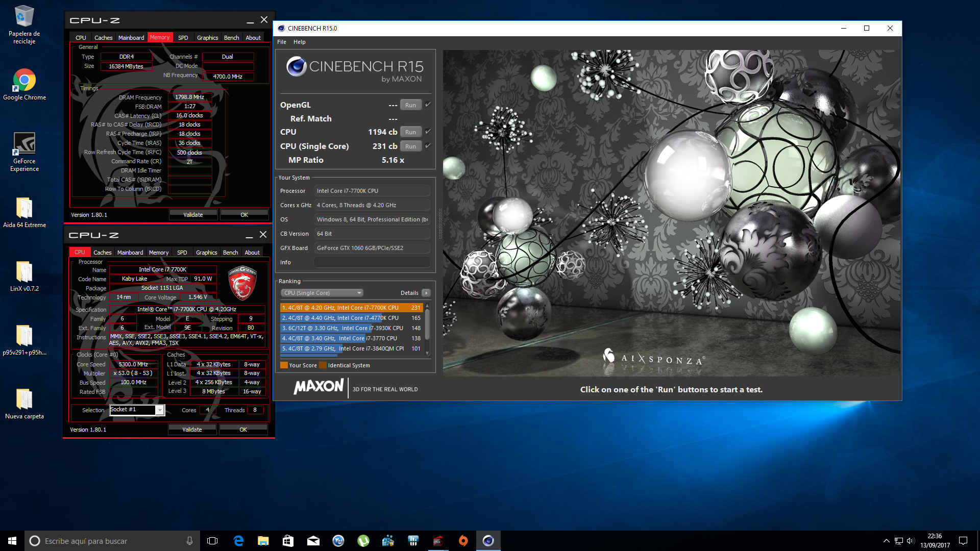Viewport: 980px width, 551px height.
Task: Select the i7-3840QM ranking entry scoring 101
Action: (351, 348)
